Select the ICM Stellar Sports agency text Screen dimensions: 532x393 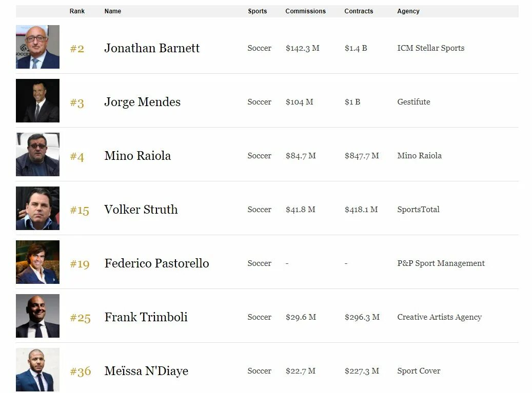pyautogui.click(x=430, y=48)
